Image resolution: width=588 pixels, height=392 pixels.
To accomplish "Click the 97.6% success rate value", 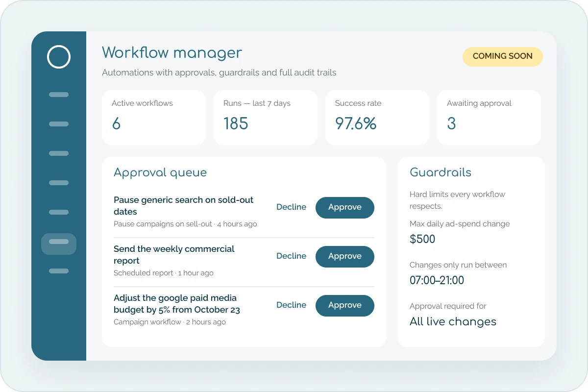I will point(356,123).
